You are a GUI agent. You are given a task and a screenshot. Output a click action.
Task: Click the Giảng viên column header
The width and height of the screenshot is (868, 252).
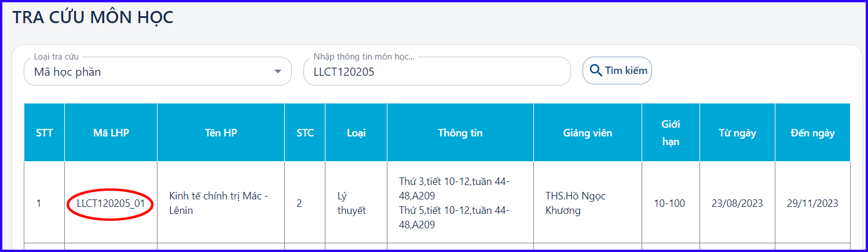coord(588,133)
